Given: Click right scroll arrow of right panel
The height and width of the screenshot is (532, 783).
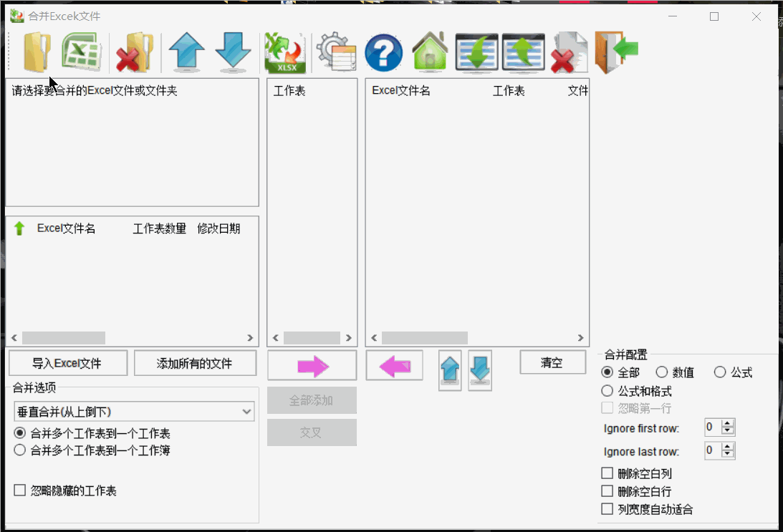Looking at the screenshot, I should pyautogui.click(x=581, y=338).
